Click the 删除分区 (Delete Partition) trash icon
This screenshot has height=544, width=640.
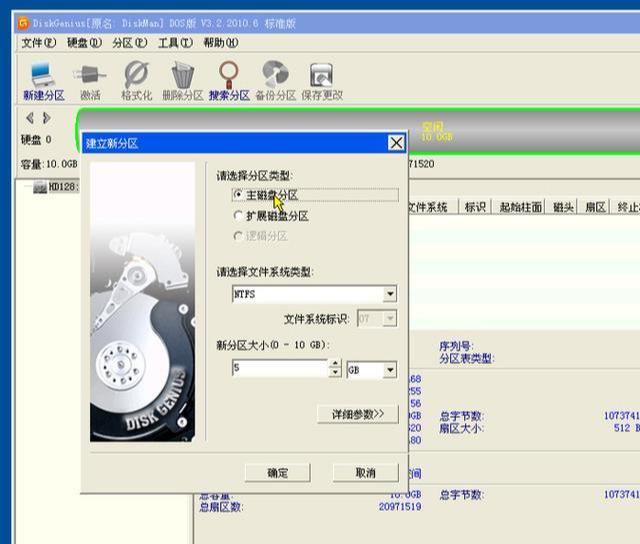pyautogui.click(x=182, y=81)
